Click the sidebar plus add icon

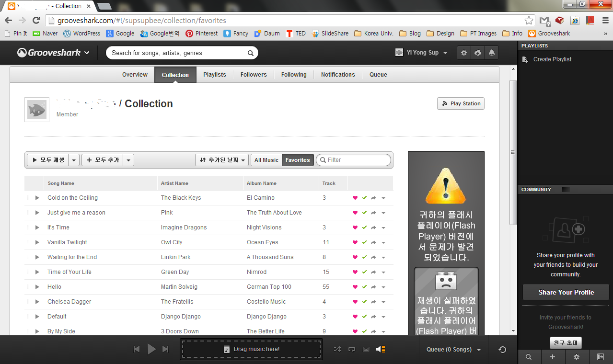tap(553, 357)
